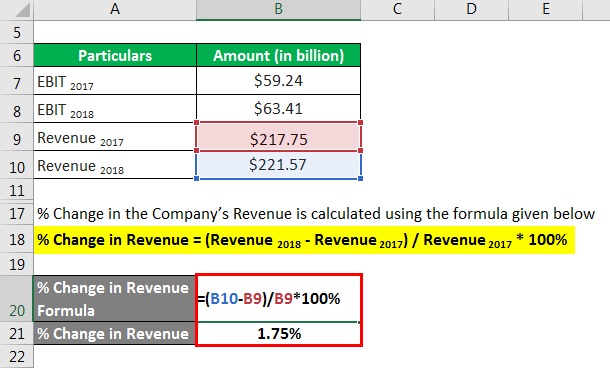
Task: Select row 5 header
Action: tap(17, 32)
